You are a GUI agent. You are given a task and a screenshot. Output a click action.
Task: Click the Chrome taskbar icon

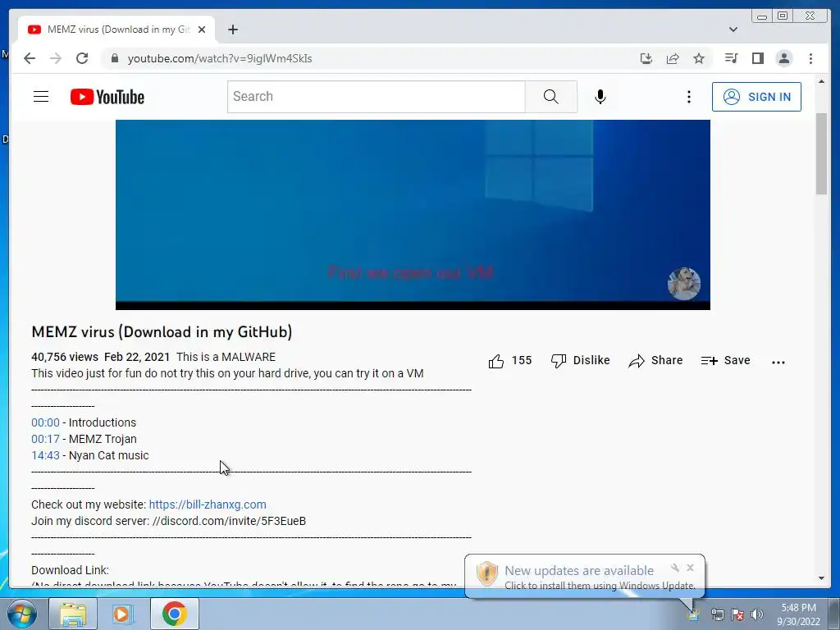tap(175, 614)
